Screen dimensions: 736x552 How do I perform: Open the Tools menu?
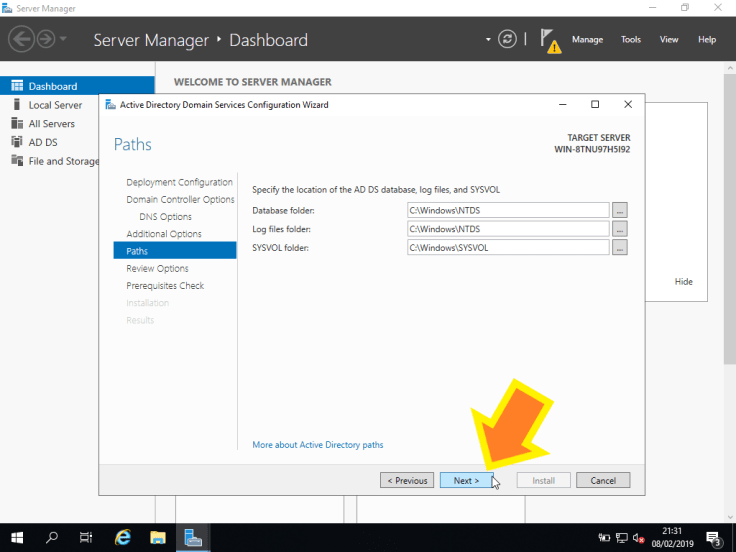point(631,40)
